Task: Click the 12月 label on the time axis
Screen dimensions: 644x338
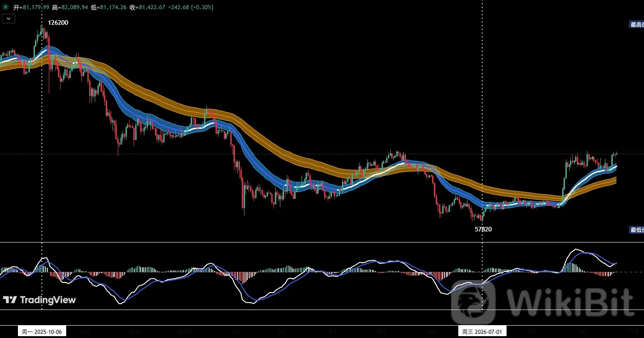Action: pos(134,331)
